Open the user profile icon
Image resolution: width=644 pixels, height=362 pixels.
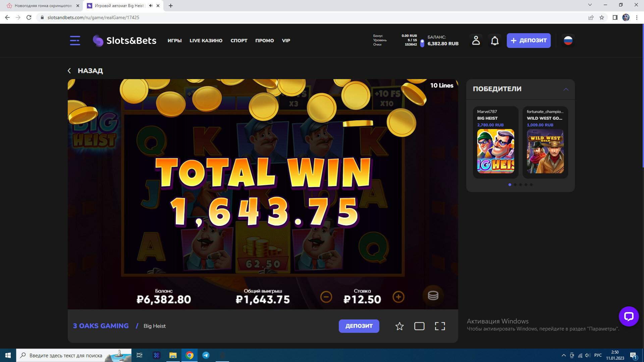click(x=476, y=41)
